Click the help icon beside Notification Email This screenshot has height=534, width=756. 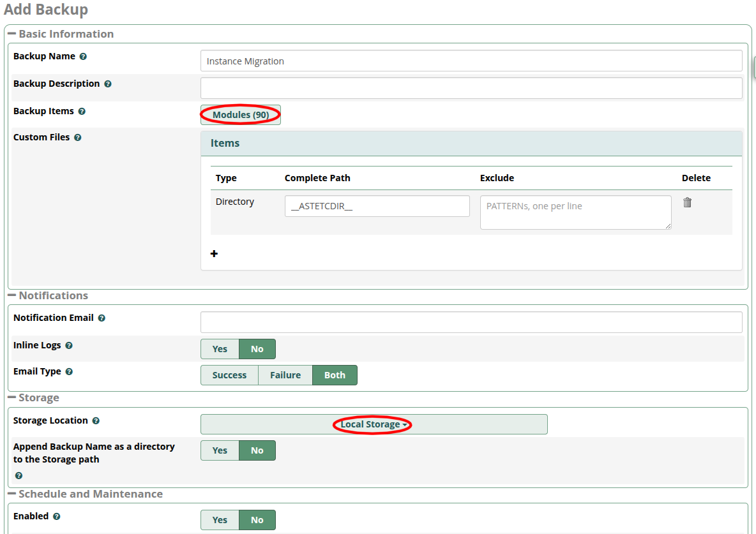(102, 318)
